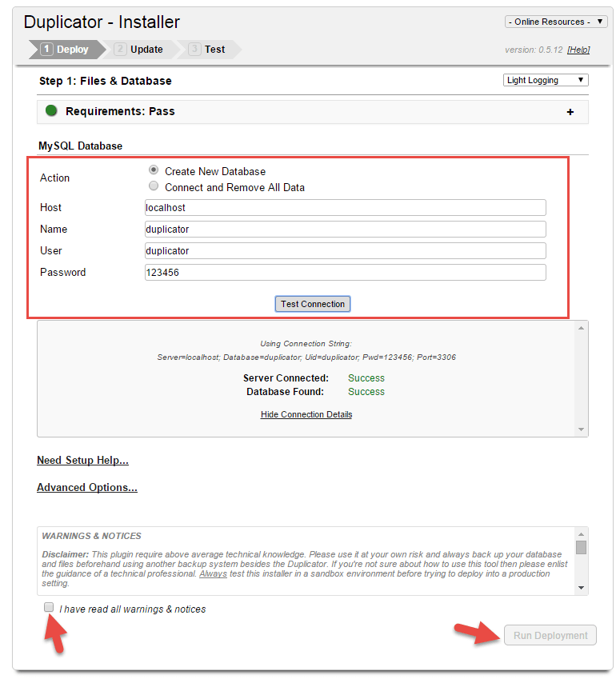
Task: Click the Test Connection button
Action: [312, 304]
